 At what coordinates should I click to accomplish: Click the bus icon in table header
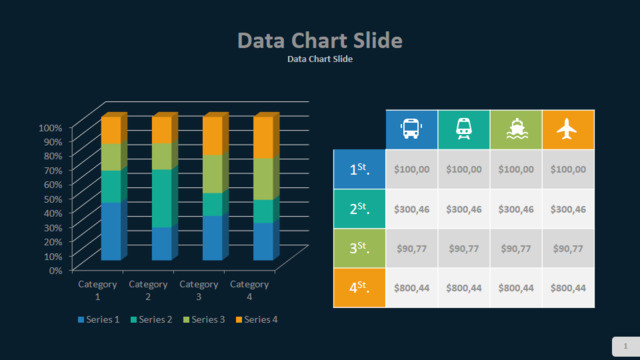point(411,129)
